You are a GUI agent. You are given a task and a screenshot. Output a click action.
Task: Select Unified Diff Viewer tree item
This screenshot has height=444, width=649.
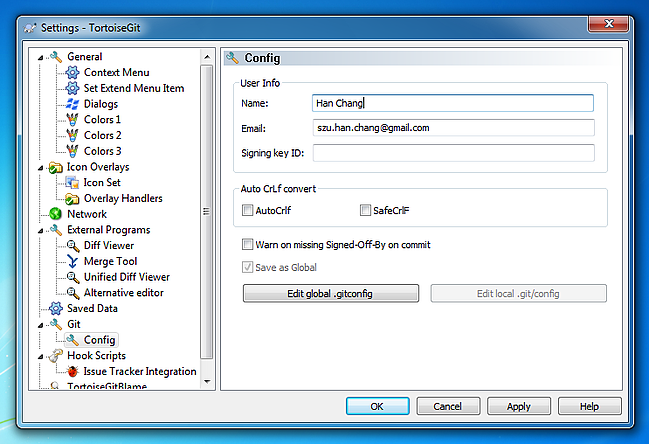[127, 277]
